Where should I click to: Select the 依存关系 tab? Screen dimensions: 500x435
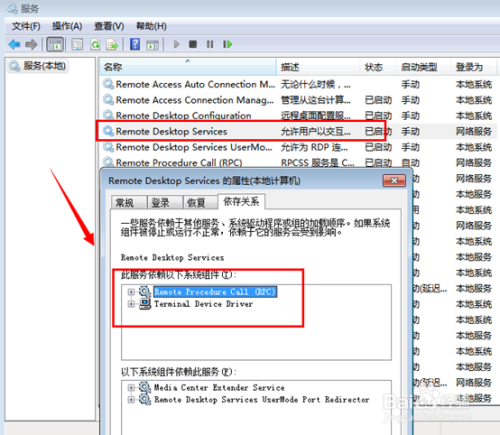point(241,201)
